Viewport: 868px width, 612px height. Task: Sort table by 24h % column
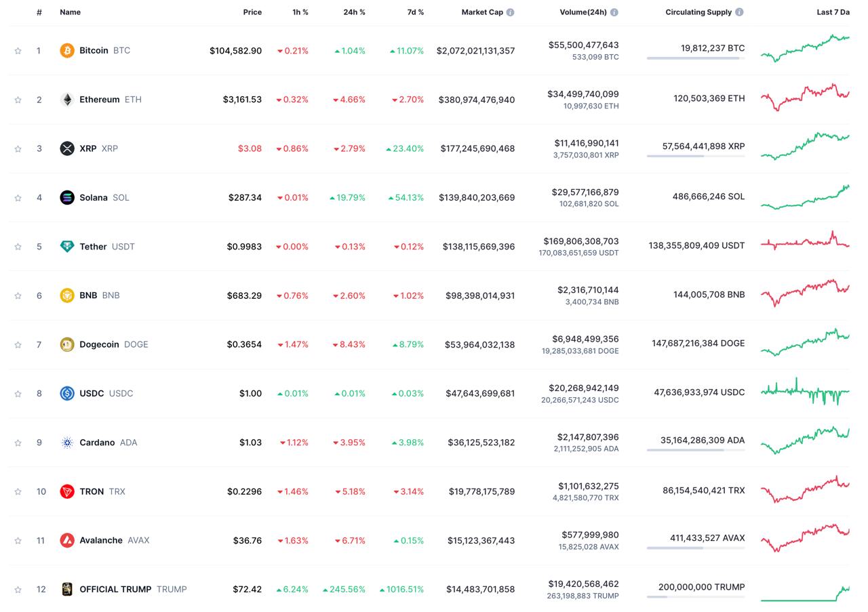coord(354,12)
